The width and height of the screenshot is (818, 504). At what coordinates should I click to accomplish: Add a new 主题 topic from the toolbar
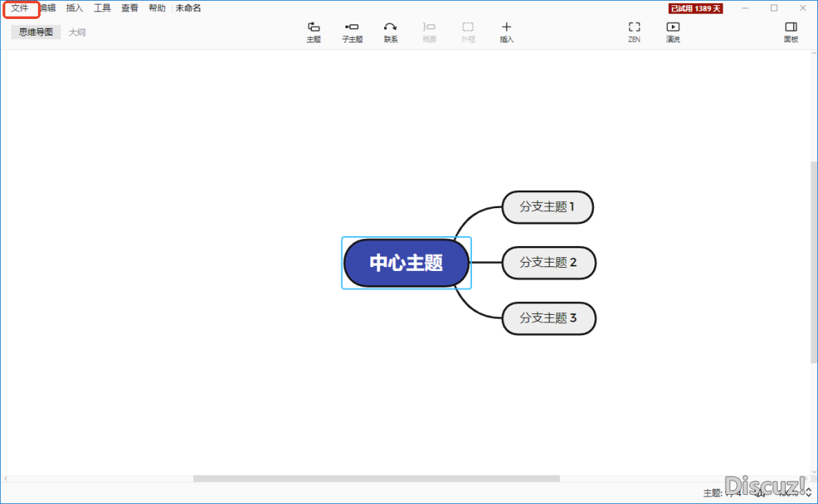(x=314, y=33)
